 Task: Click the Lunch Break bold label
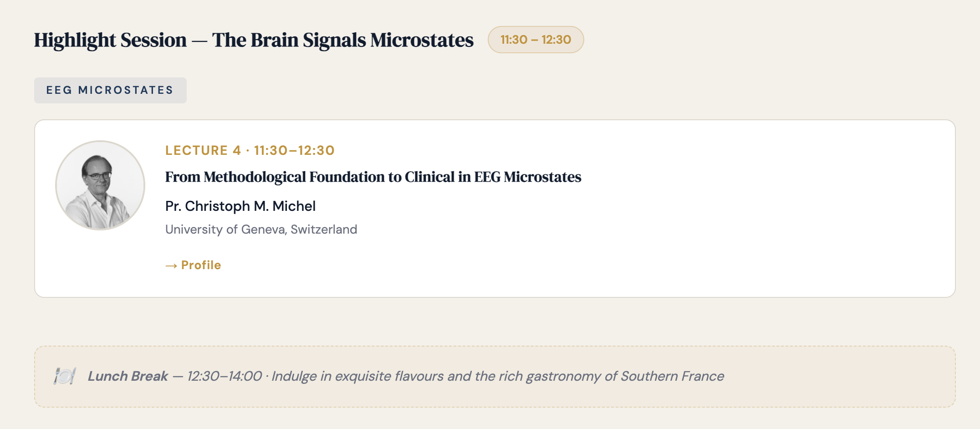coord(128,376)
